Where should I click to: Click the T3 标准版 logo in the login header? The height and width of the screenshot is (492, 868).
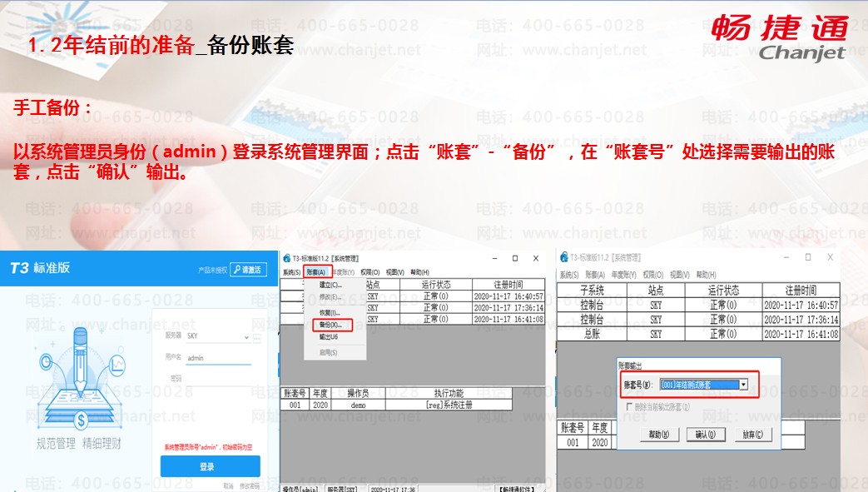pos(41,267)
